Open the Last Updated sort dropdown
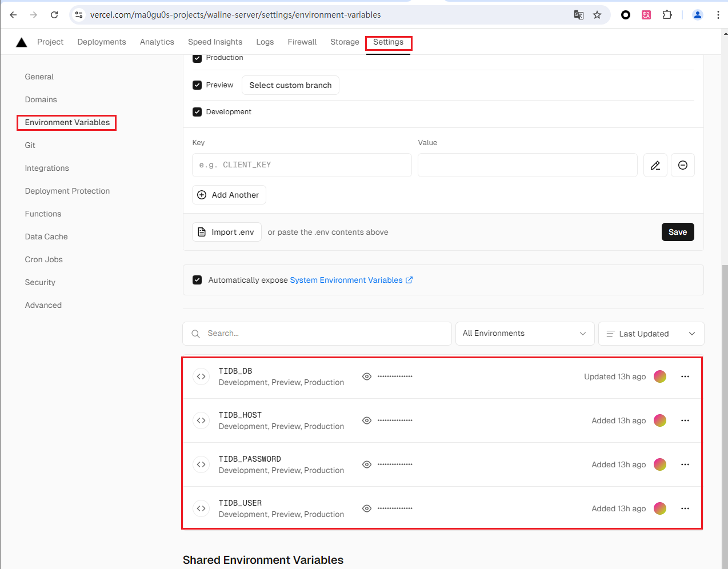 [651, 334]
